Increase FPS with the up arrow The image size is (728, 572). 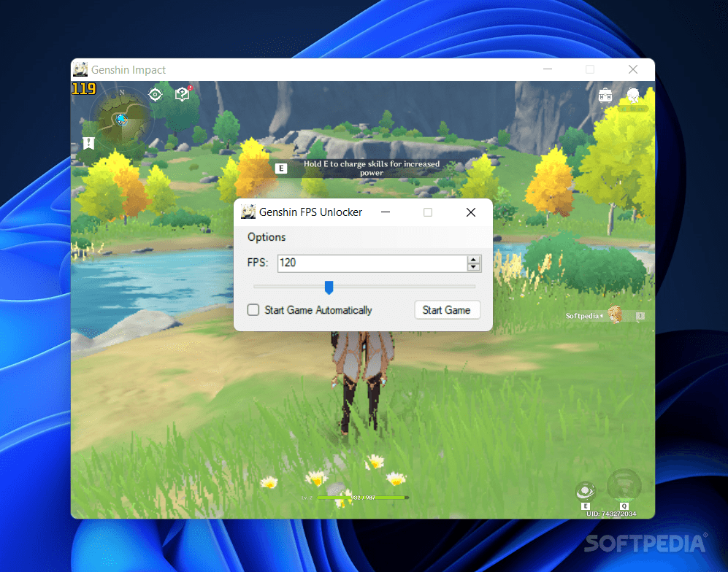(x=473, y=259)
